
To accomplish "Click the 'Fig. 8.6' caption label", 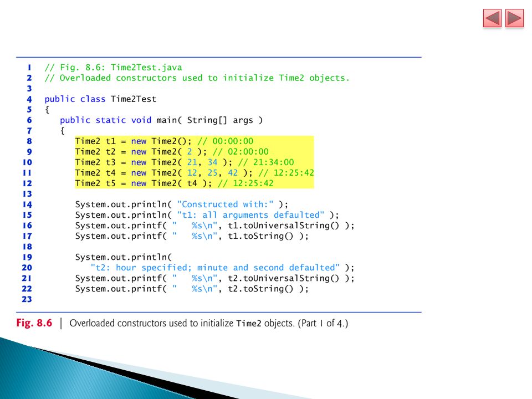I will (x=34, y=323).
